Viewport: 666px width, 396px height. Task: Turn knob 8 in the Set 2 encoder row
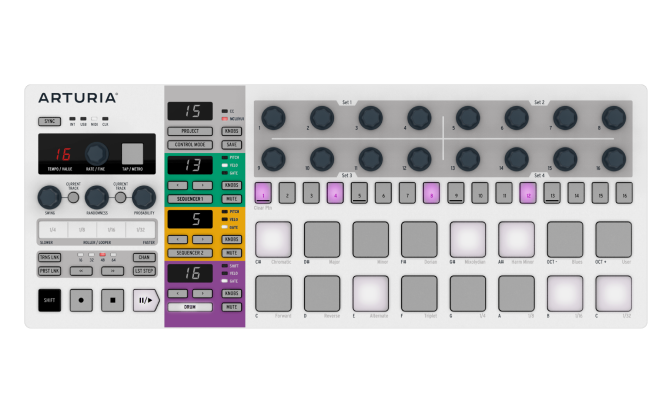point(614,118)
